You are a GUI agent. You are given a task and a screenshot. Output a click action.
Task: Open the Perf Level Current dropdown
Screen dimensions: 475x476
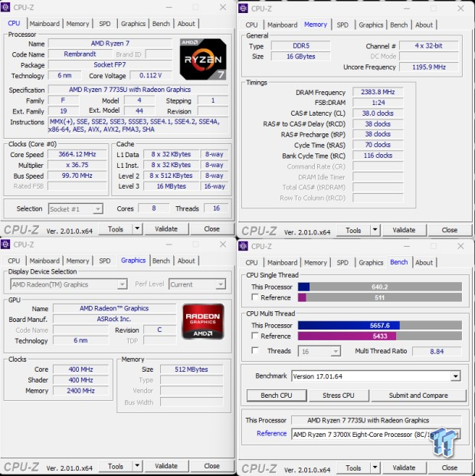[221, 284]
